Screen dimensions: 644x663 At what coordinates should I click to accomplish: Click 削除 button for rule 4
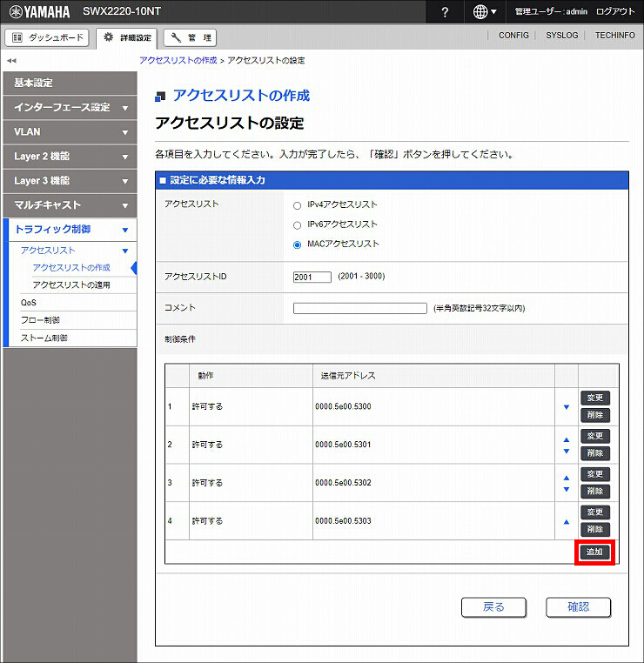pyautogui.click(x=595, y=529)
